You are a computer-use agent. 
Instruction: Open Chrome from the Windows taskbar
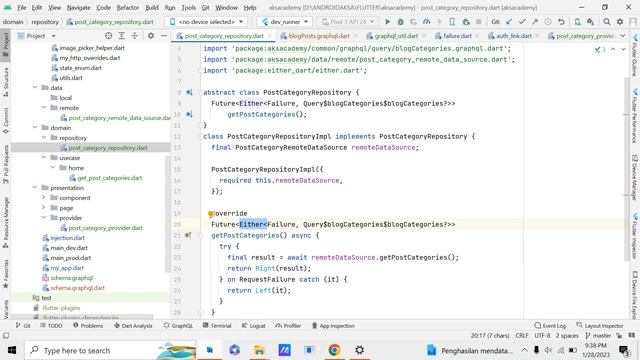334,350
